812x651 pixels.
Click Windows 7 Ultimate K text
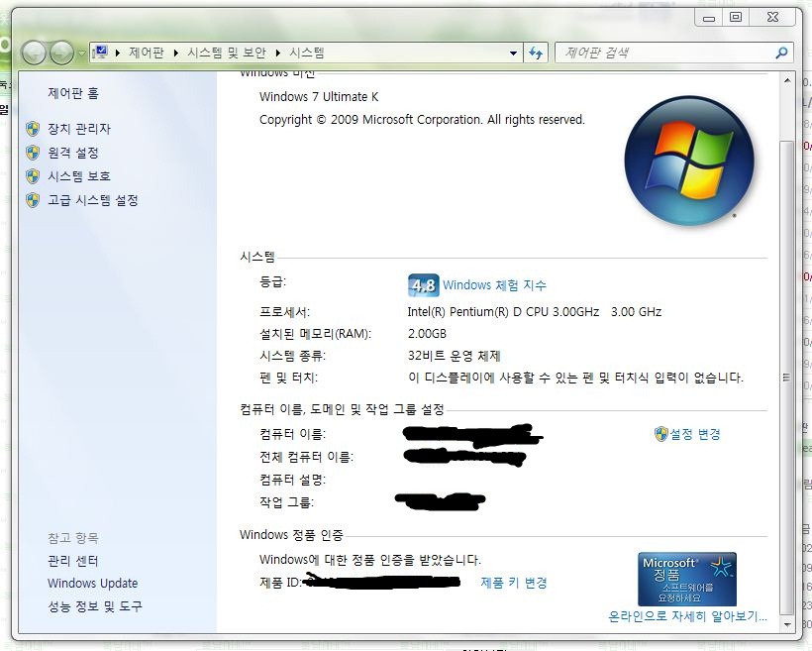point(319,97)
